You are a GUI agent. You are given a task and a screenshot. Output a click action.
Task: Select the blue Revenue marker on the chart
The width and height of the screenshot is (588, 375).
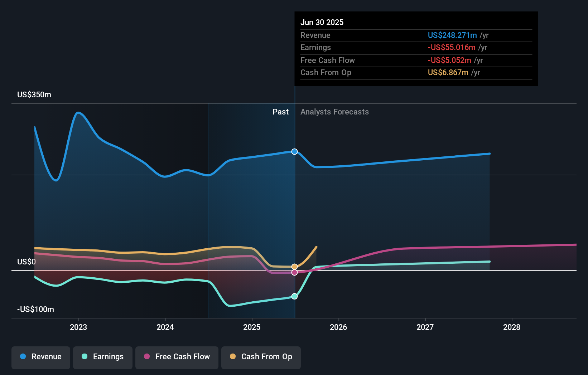[x=294, y=152]
